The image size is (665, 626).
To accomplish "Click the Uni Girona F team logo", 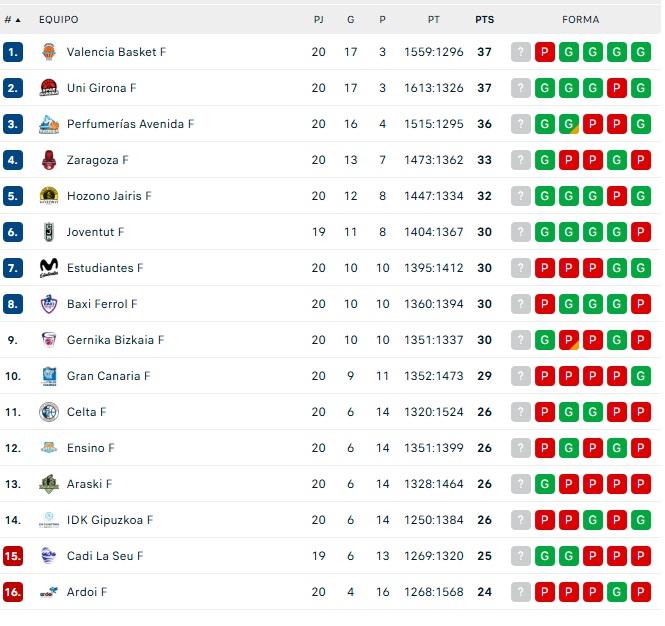I will (x=49, y=88).
